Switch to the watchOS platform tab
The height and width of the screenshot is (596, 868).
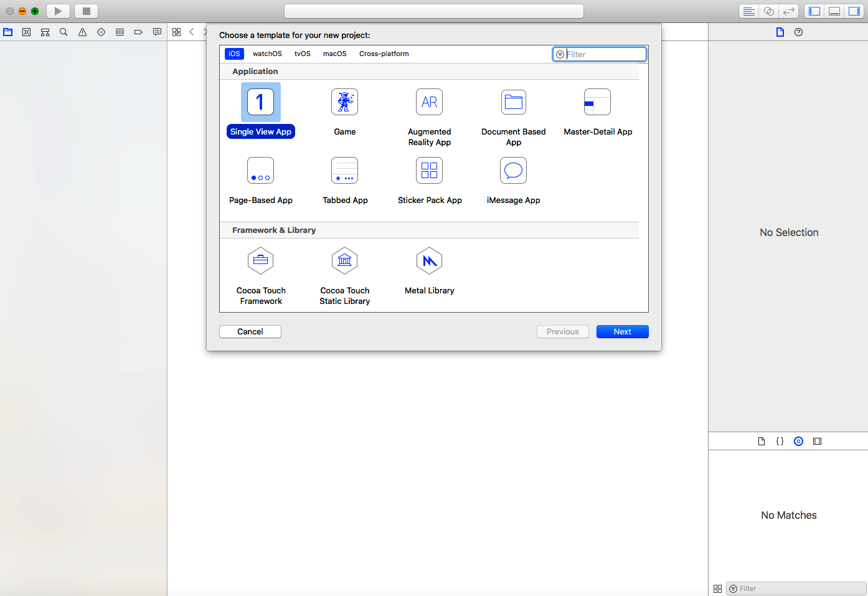(267, 54)
